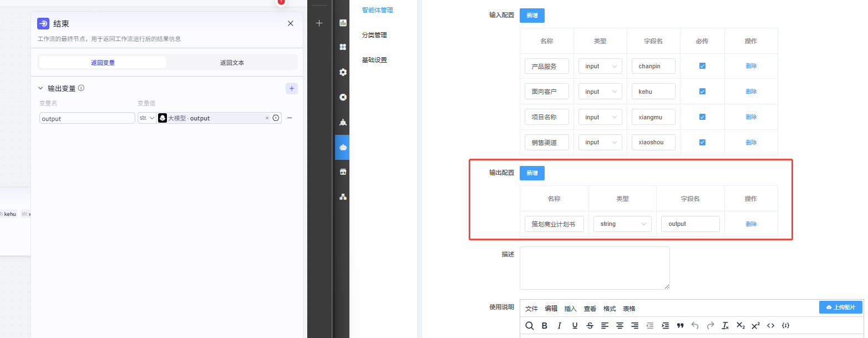Click the subscript icon
Screen dimensions: 868x338
click(x=740, y=326)
